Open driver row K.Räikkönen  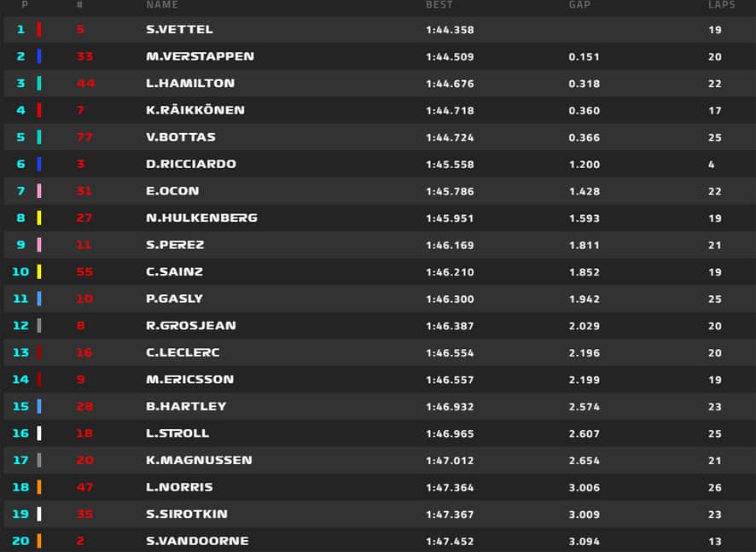378,110
